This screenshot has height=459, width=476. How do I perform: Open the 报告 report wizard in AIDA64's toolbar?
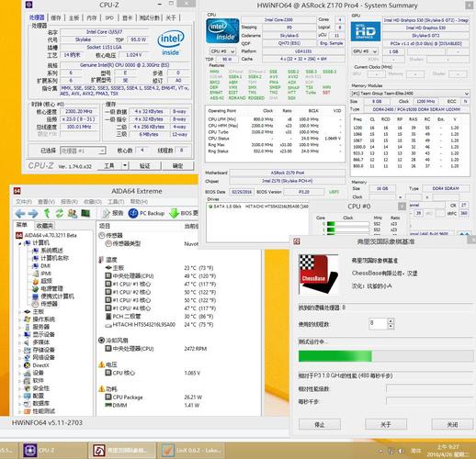point(112,213)
